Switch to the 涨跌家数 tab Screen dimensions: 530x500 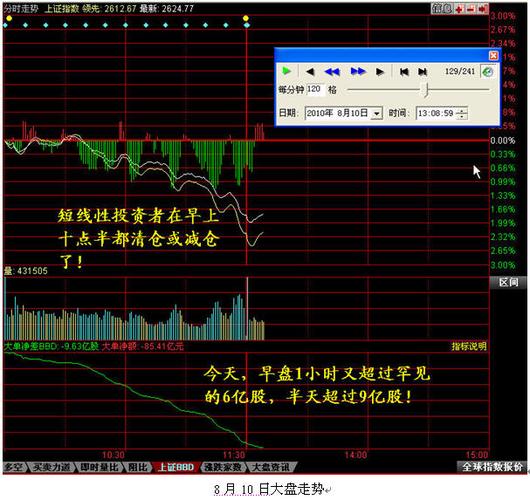pos(223,467)
